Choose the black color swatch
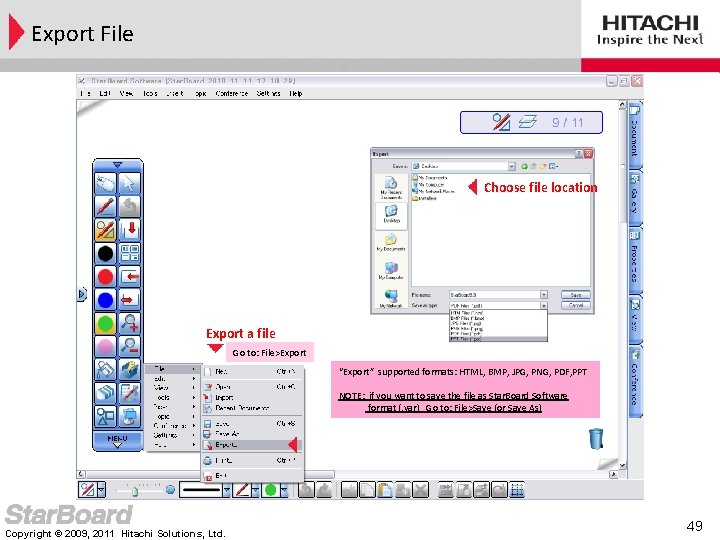This screenshot has height=540, width=720. (105, 253)
